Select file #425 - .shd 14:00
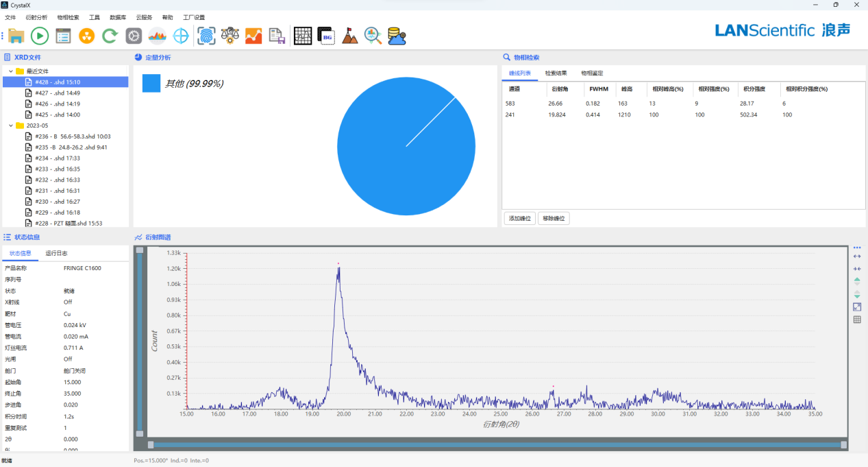The height and width of the screenshot is (467, 868). pyautogui.click(x=66, y=115)
